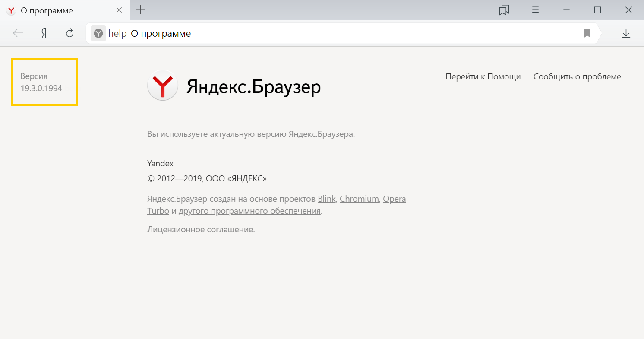This screenshot has width=644, height=339.
Task: Open downloads with the arrow icon
Action: tap(626, 33)
